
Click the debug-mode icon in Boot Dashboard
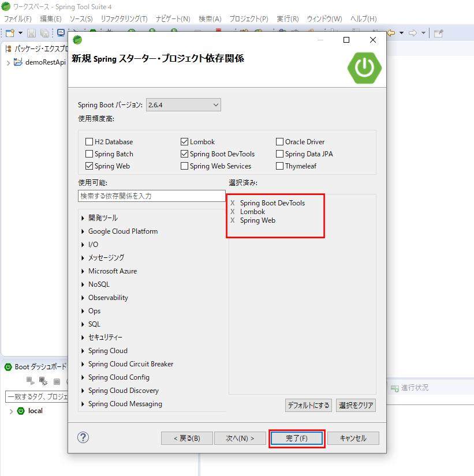43,381
